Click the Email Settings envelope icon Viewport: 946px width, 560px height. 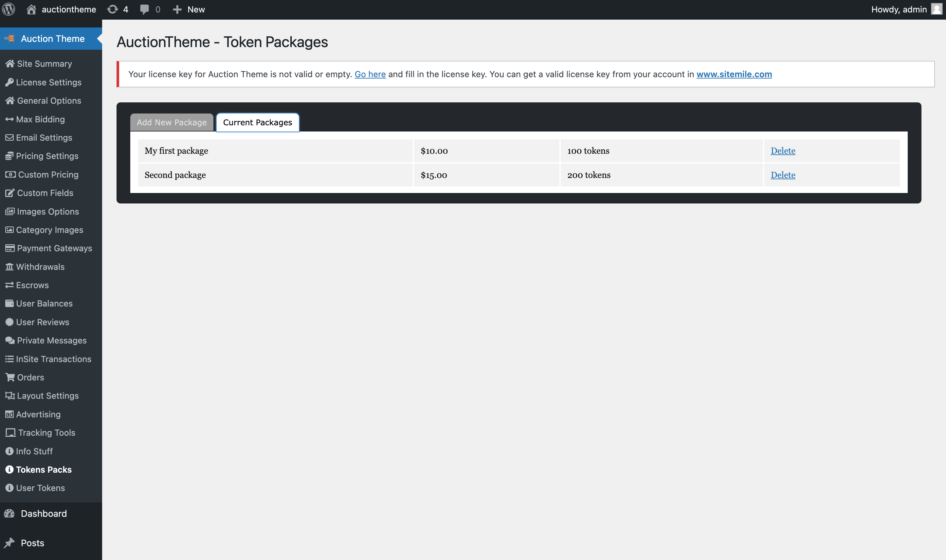(x=9, y=137)
